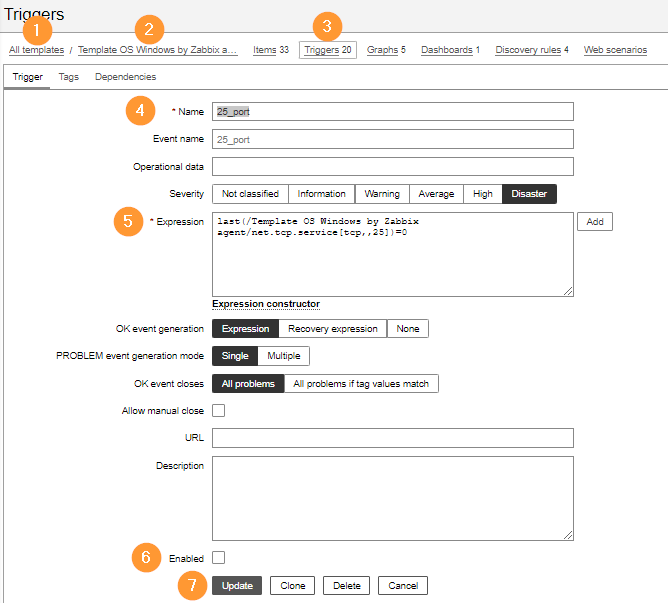Click the Cancel button
This screenshot has width=668, height=603.
click(403, 586)
